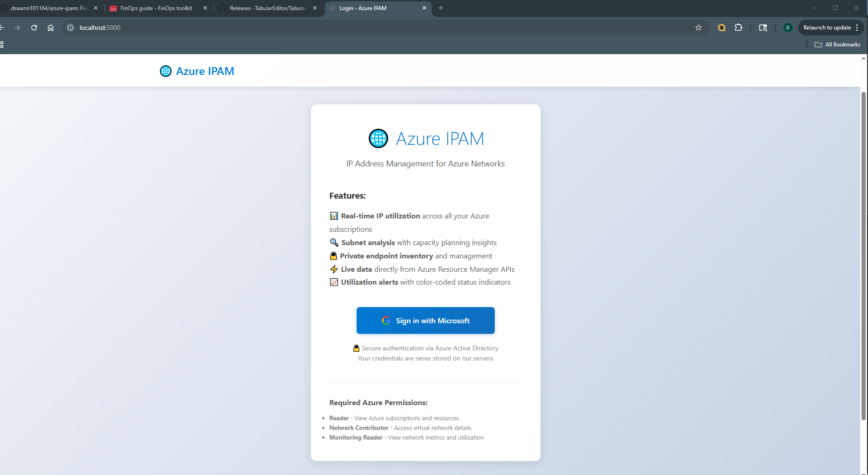Click the large Azure IPAM card title
Screen dimensions: 868x475
tap(440, 139)
